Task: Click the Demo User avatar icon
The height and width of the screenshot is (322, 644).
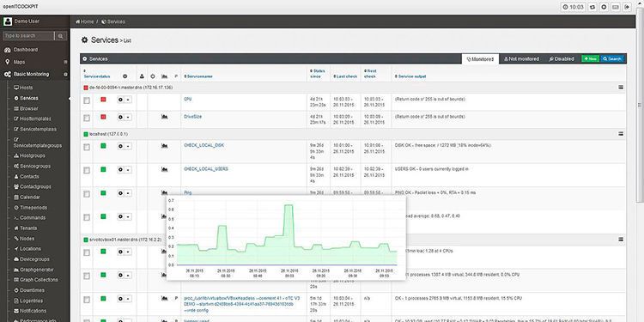Action: (x=8, y=21)
